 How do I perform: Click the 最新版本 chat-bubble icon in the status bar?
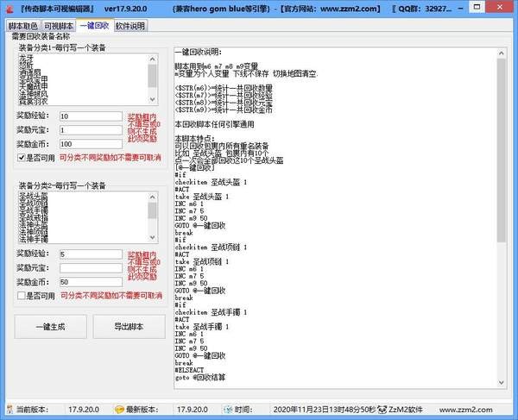click(x=120, y=409)
